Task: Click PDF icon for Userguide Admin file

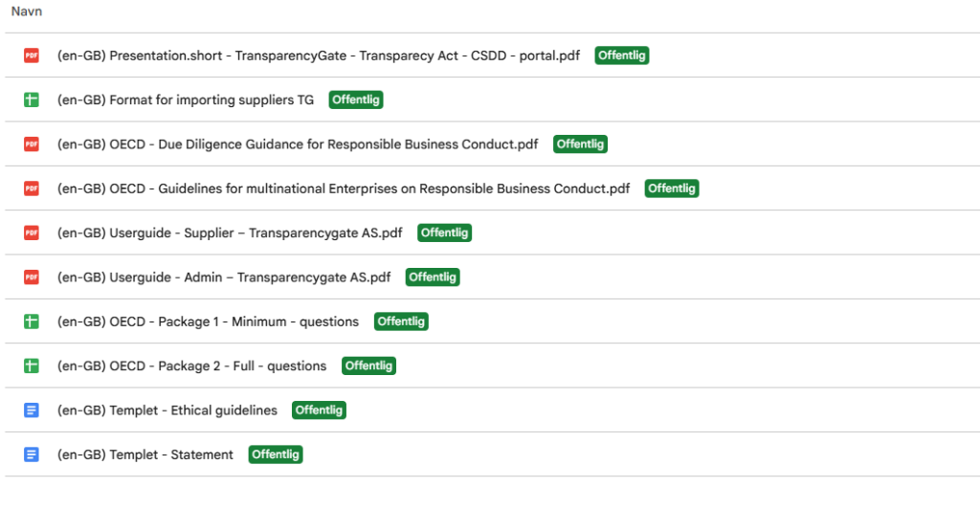Action: [x=32, y=277]
